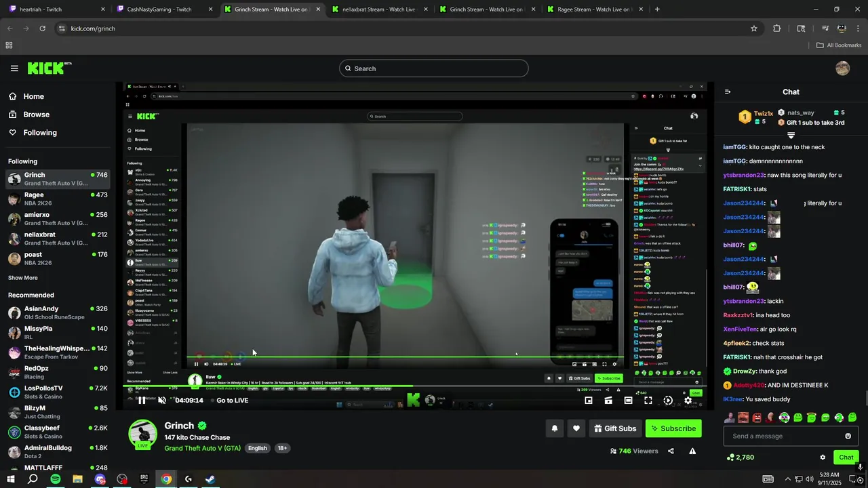Open the hamburger sidebar menu
868x488 pixels.
(x=14, y=68)
